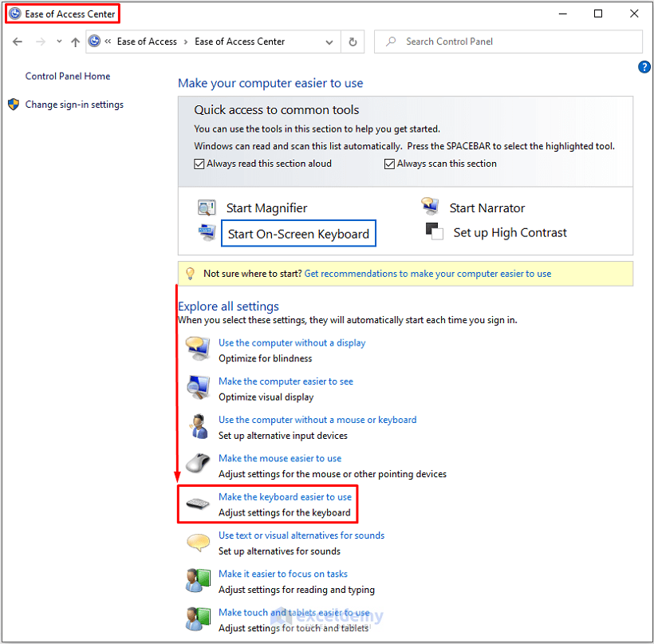654x644 pixels.
Task: Open Use computer without a mouse or keyboard
Action: pos(317,420)
